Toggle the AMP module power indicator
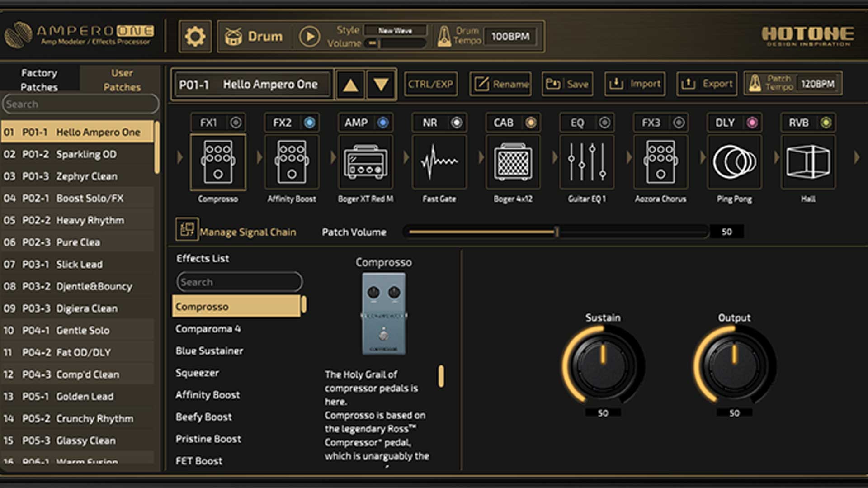Screen dimensions: 868x488 [383, 123]
